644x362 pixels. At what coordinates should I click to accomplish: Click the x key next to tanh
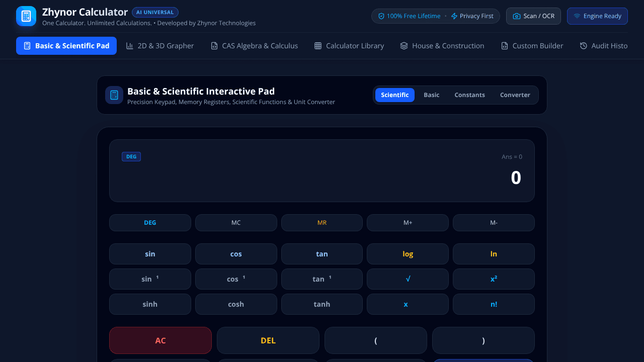(x=408, y=304)
